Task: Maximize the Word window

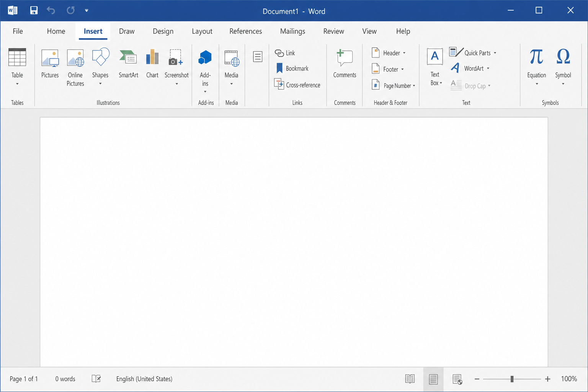Action: [x=539, y=10]
